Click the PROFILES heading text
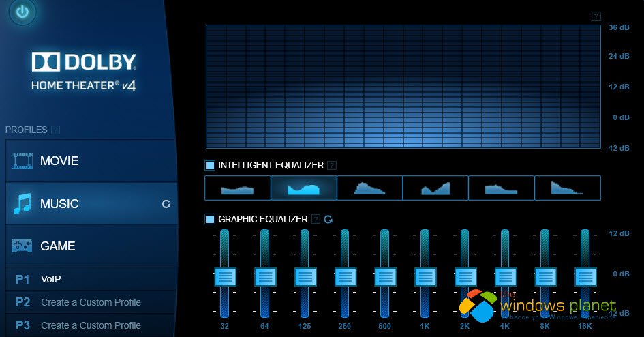This screenshot has width=644, height=337. click(x=27, y=130)
